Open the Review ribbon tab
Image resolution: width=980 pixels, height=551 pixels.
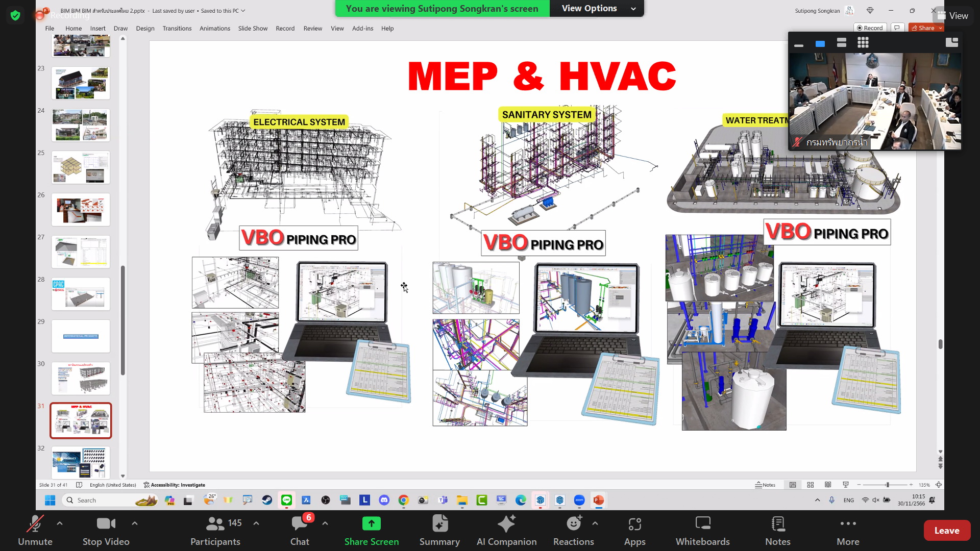pos(312,29)
